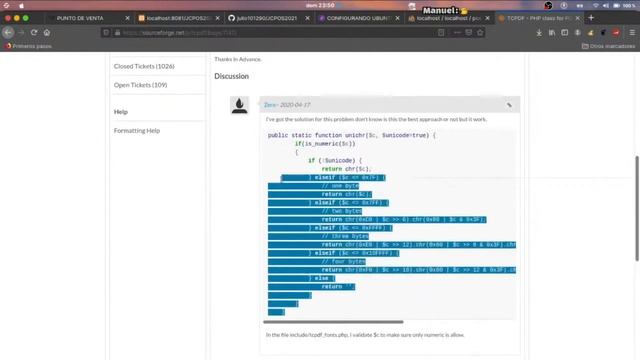Image resolution: width=640 pixels, height=360 pixels.
Task: Click the code block horizontal scrollbar
Action: click(333, 322)
